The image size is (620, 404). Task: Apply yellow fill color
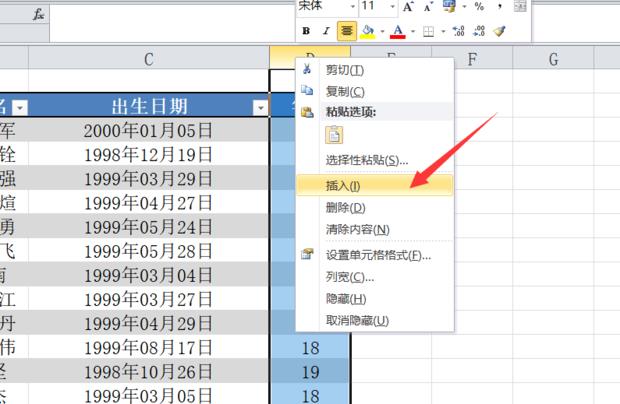tap(367, 31)
